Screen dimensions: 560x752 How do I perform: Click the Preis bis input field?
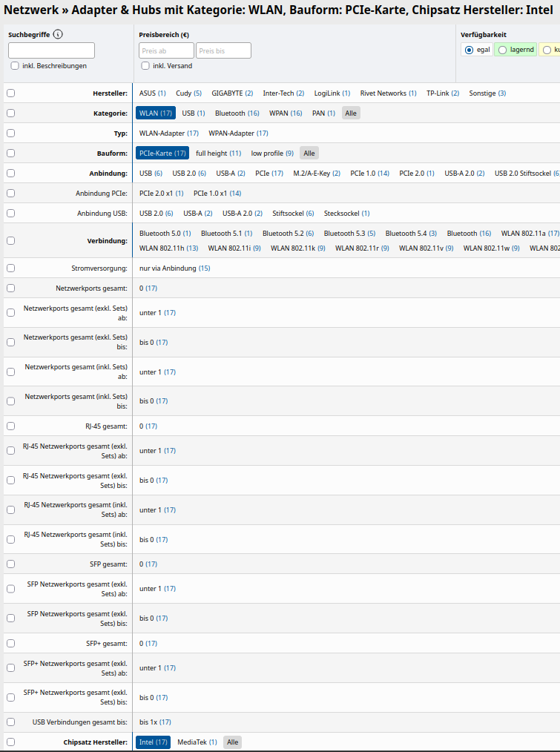[223, 50]
